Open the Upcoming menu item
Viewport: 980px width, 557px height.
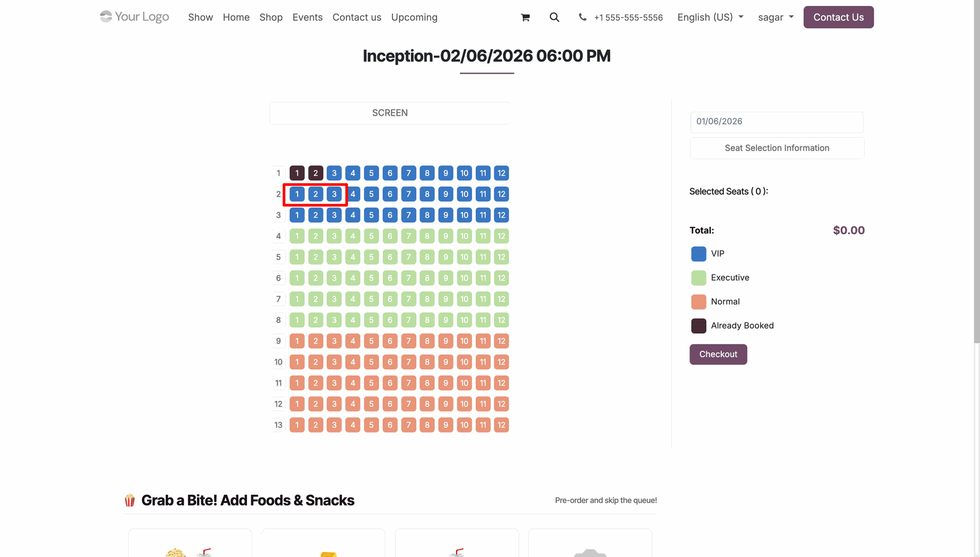[414, 17]
